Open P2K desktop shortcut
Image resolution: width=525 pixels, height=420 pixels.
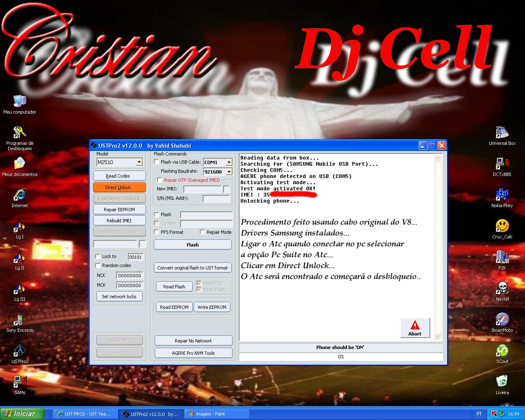click(502, 260)
